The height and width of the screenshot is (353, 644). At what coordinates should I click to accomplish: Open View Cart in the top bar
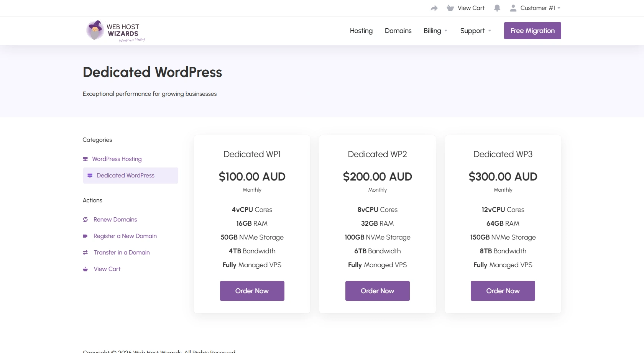471,8
